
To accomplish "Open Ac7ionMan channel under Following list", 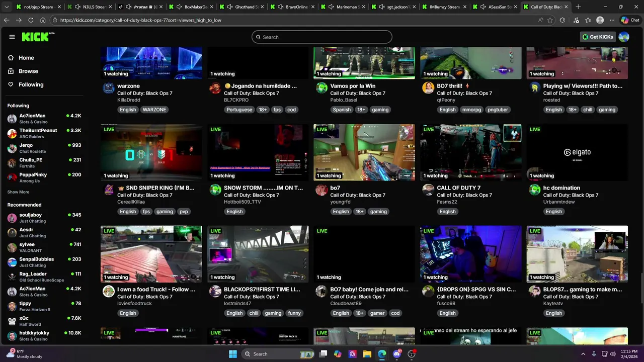I will pyautogui.click(x=44, y=119).
